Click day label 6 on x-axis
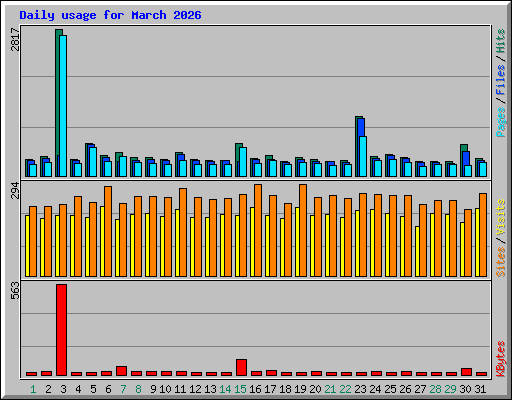 [108, 389]
